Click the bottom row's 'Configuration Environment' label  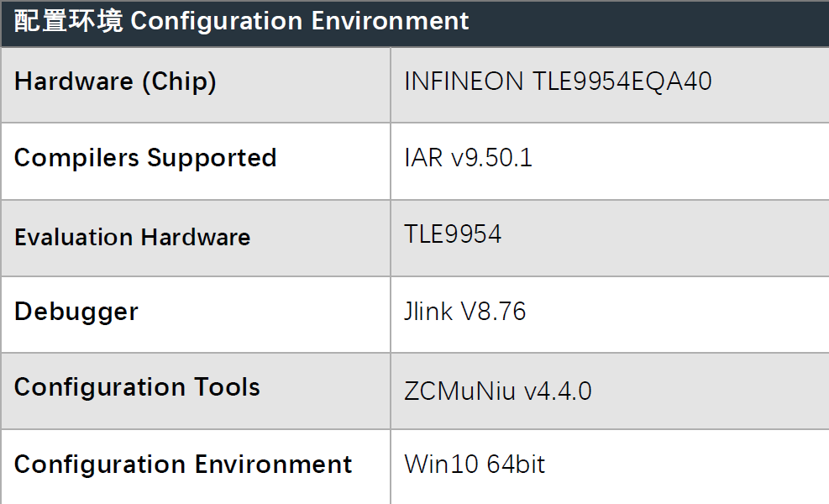click(x=183, y=465)
